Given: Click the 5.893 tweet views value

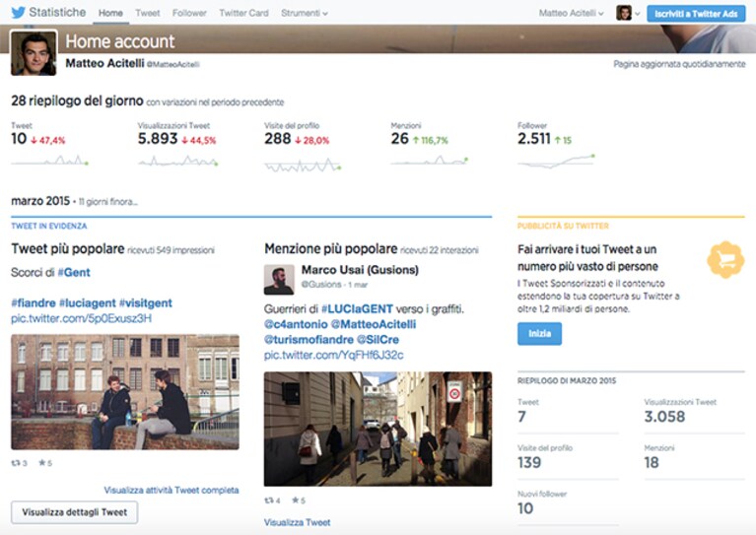Looking at the screenshot, I should (x=158, y=139).
